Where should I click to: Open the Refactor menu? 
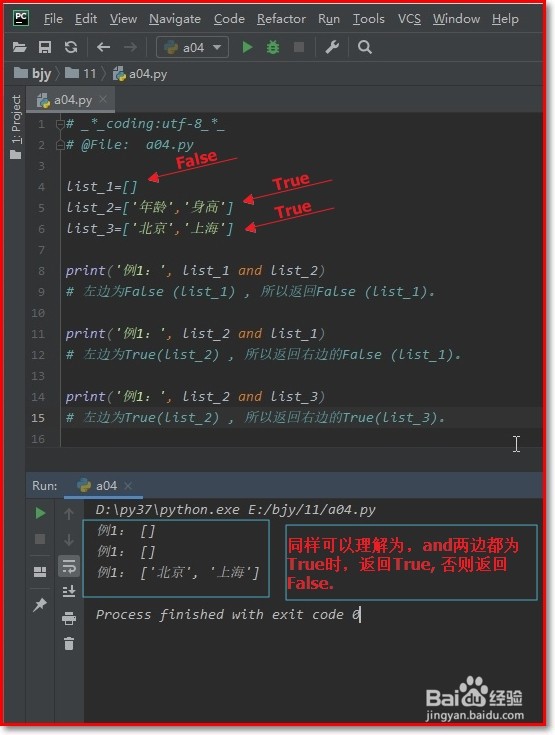281,19
